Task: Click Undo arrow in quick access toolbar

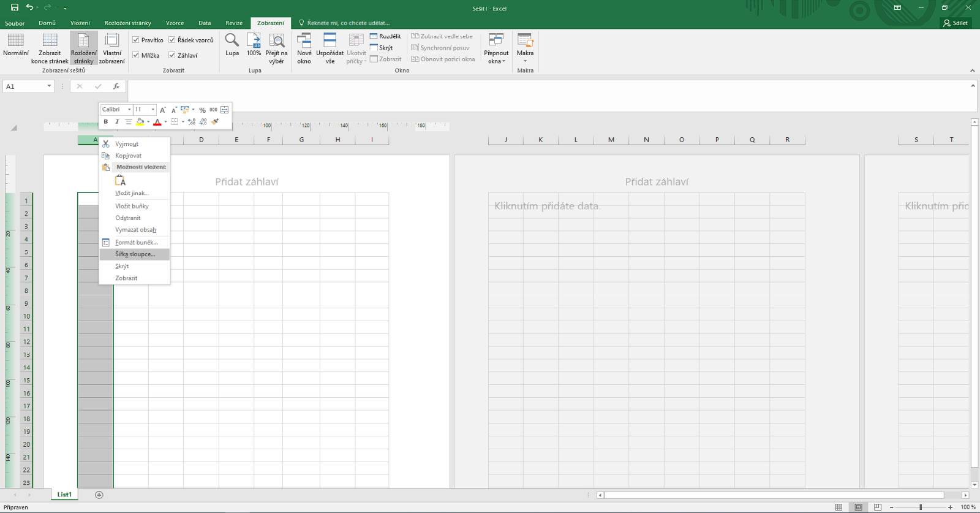Action: (30, 7)
